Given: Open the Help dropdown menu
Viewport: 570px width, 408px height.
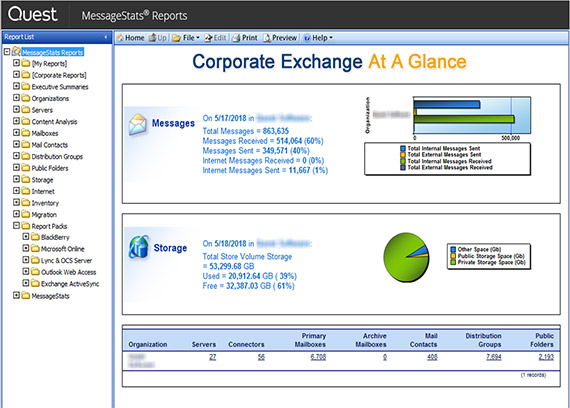Looking at the screenshot, I should tap(318, 38).
